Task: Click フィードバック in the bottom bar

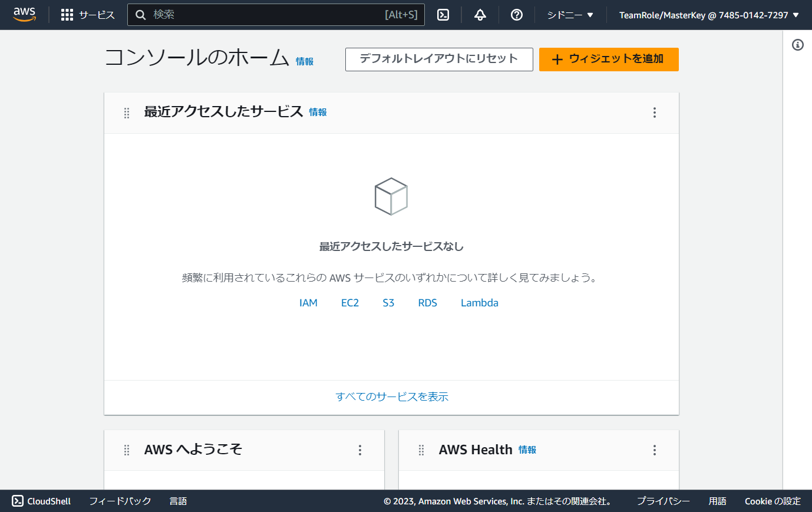Action: (x=120, y=501)
